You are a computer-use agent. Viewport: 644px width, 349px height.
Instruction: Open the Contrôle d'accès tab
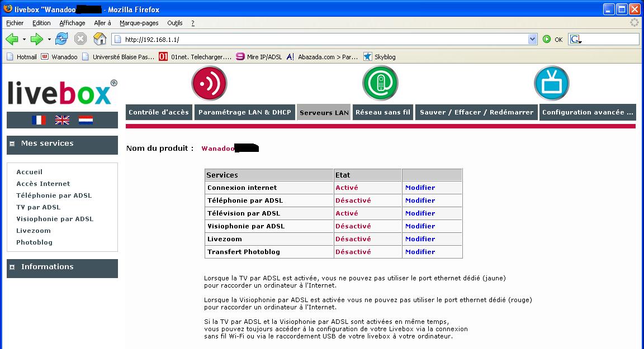159,112
